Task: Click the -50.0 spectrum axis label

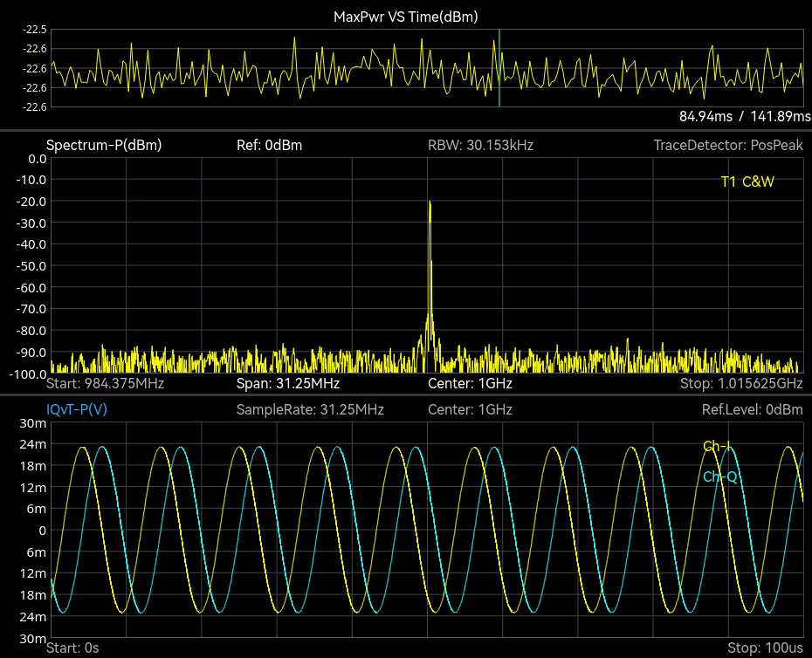Action: click(31, 266)
